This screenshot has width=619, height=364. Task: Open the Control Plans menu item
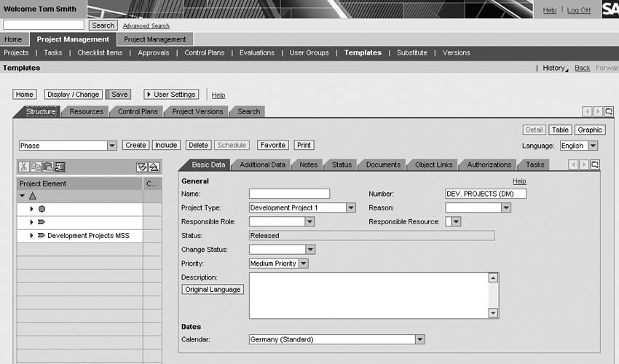pyautogui.click(x=205, y=52)
